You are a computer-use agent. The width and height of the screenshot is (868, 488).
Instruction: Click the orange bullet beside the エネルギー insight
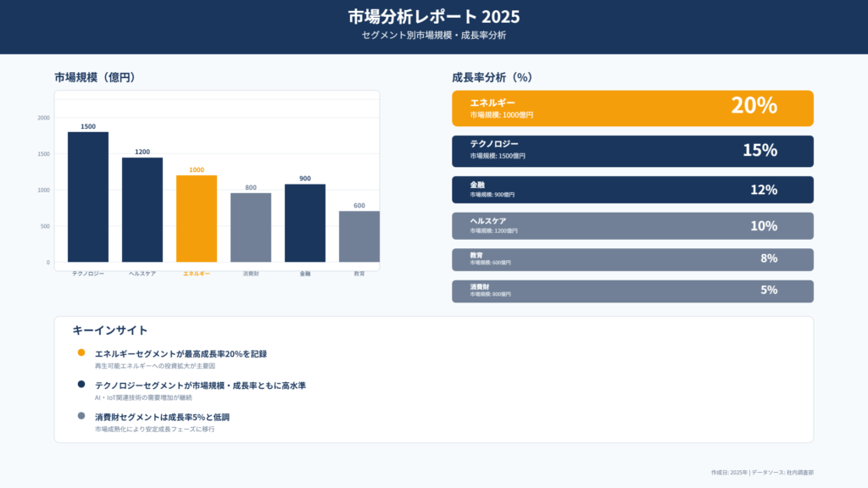pyautogui.click(x=81, y=352)
